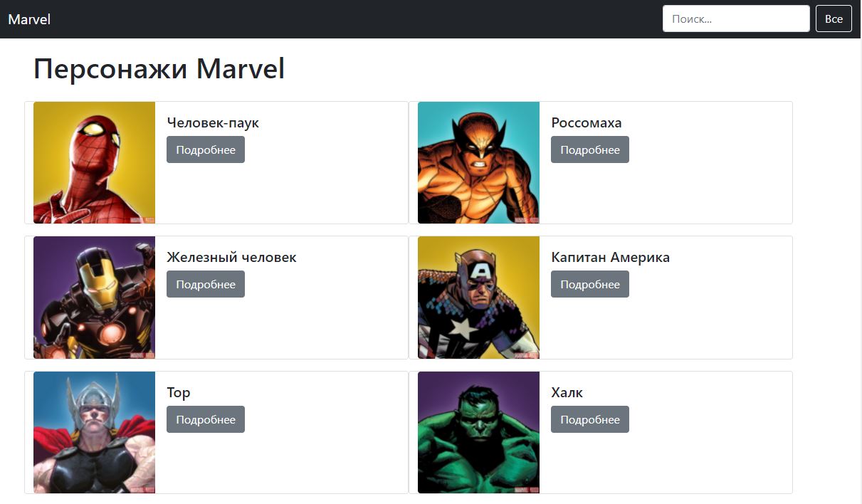Click "Подробнее" under Халк
The width and height of the screenshot is (862, 504).
589,419
